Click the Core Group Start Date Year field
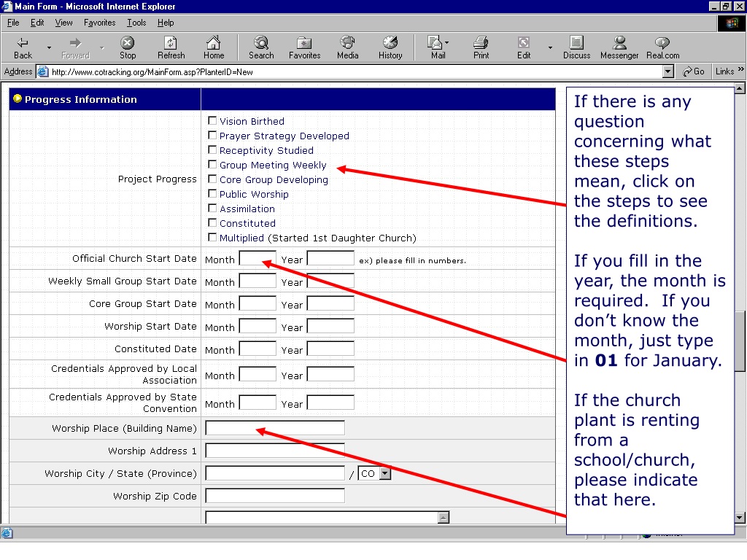The height and width of the screenshot is (560, 747). click(x=330, y=303)
